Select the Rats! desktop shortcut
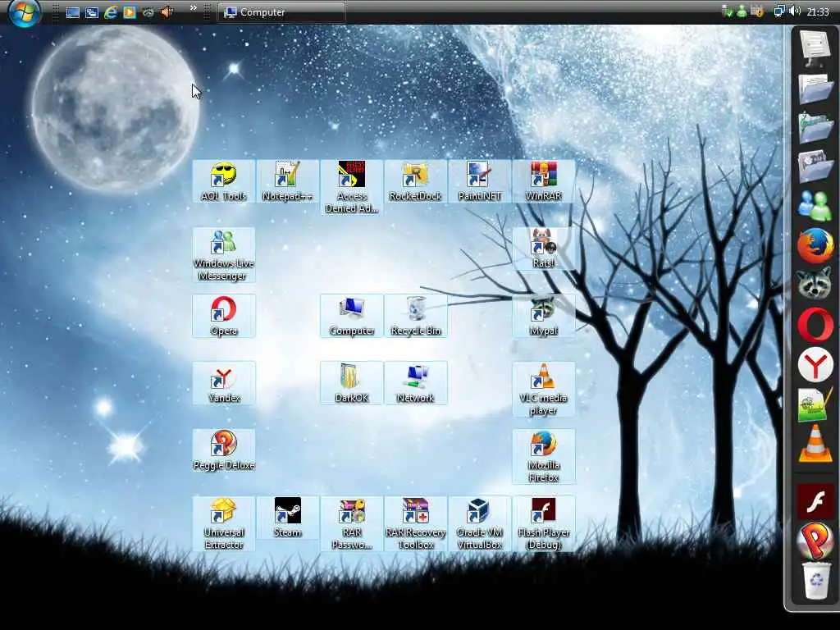The height and width of the screenshot is (630, 840). tap(543, 249)
